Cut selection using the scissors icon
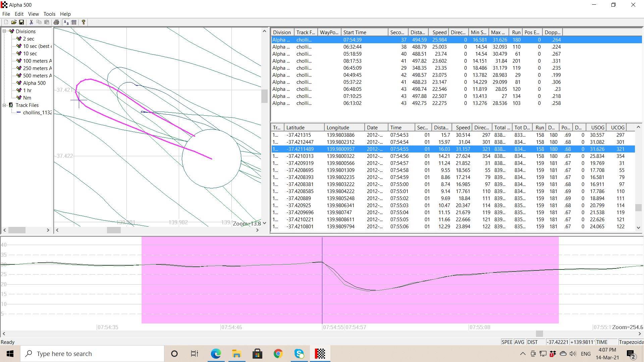This screenshot has width=644, height=362. (x=31, y=22)
